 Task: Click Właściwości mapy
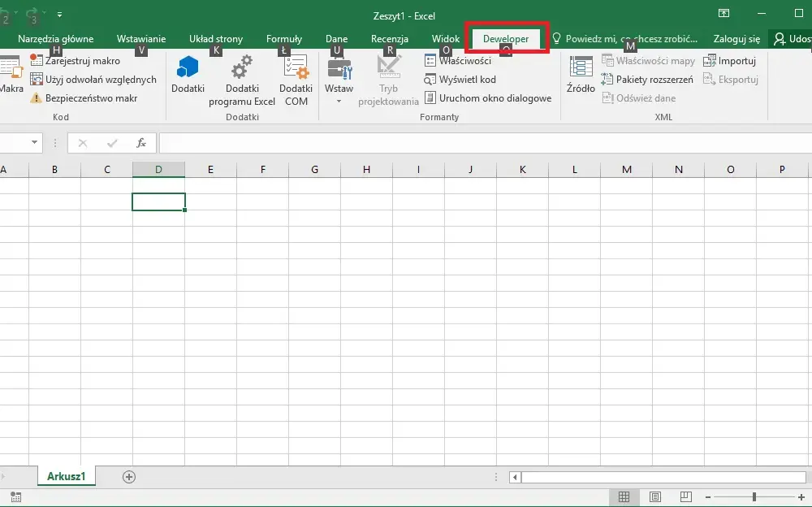point(648,61)
